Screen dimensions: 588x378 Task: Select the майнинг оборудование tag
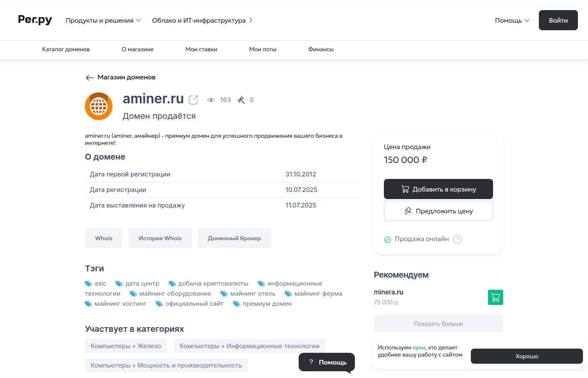(170, 294)
